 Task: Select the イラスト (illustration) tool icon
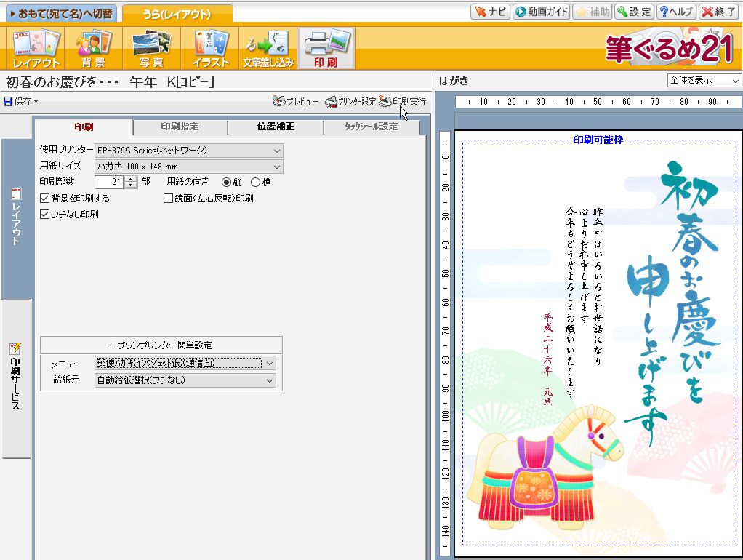tap(209, 45)
